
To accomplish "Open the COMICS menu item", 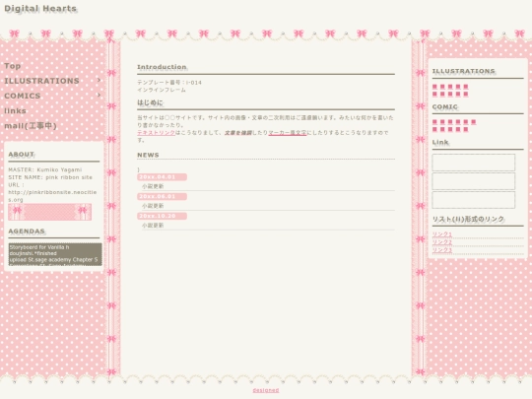I will pos(23,96).
